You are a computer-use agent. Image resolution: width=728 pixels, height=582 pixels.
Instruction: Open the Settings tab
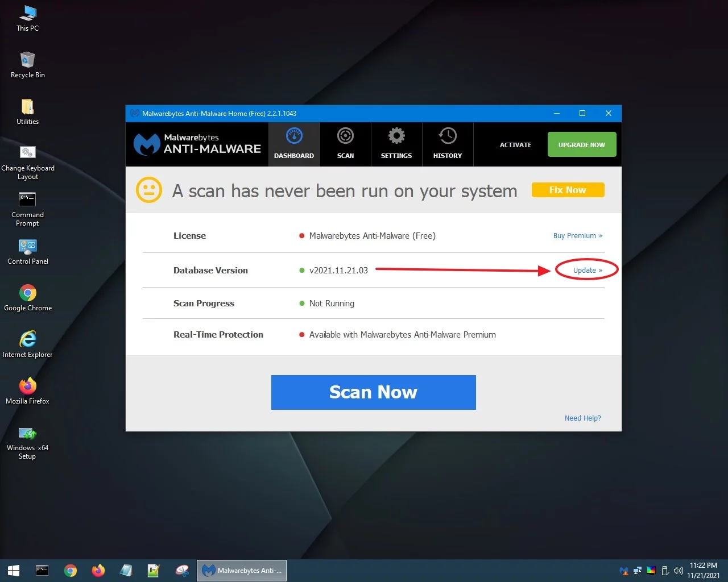pyautogui.click(x=396, y=144)
